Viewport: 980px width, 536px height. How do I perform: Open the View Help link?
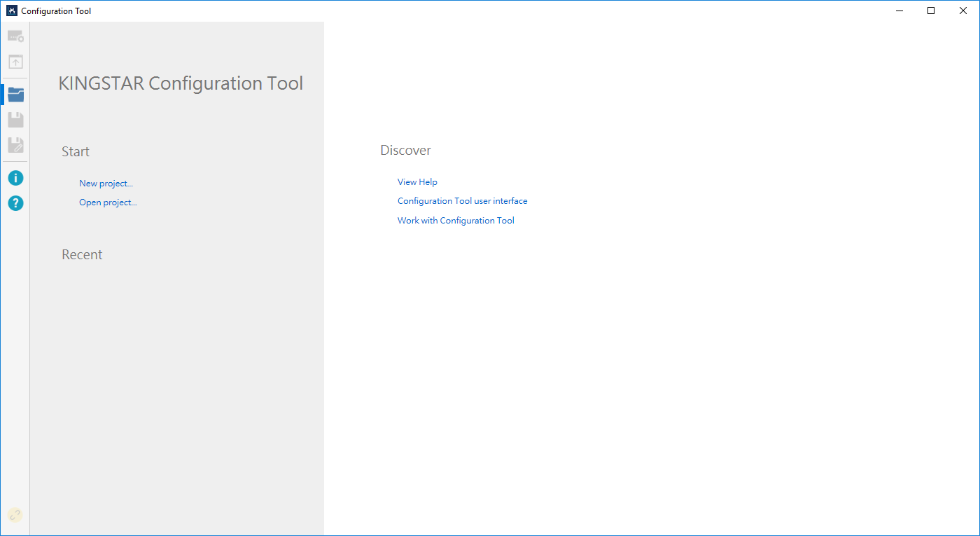[x=417, y=182]
